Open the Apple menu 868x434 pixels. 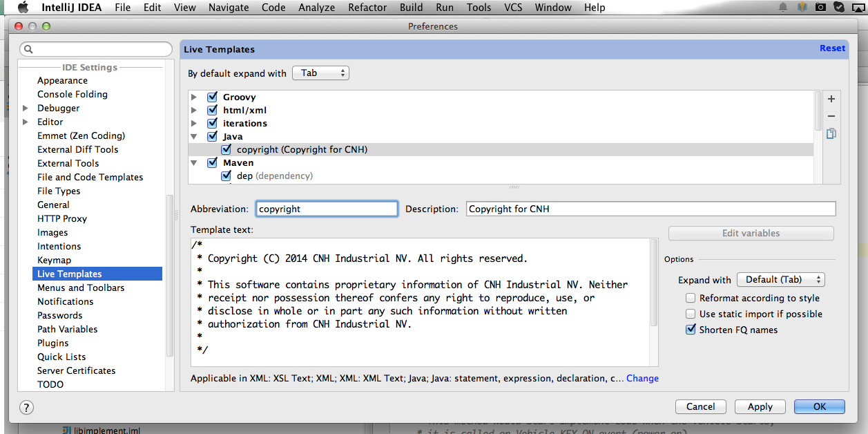23,8
